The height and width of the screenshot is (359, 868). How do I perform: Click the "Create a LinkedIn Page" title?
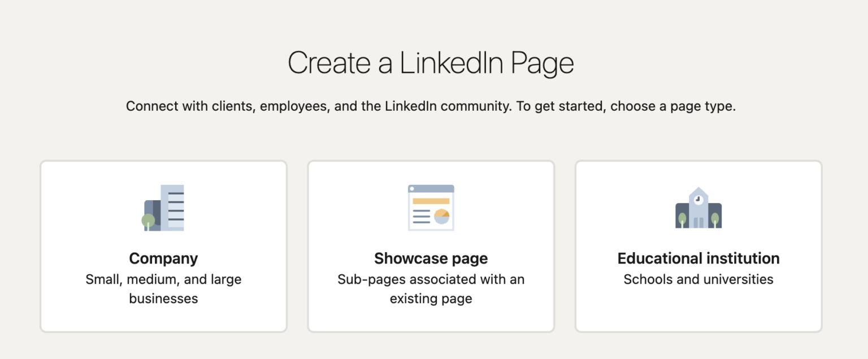431,62
